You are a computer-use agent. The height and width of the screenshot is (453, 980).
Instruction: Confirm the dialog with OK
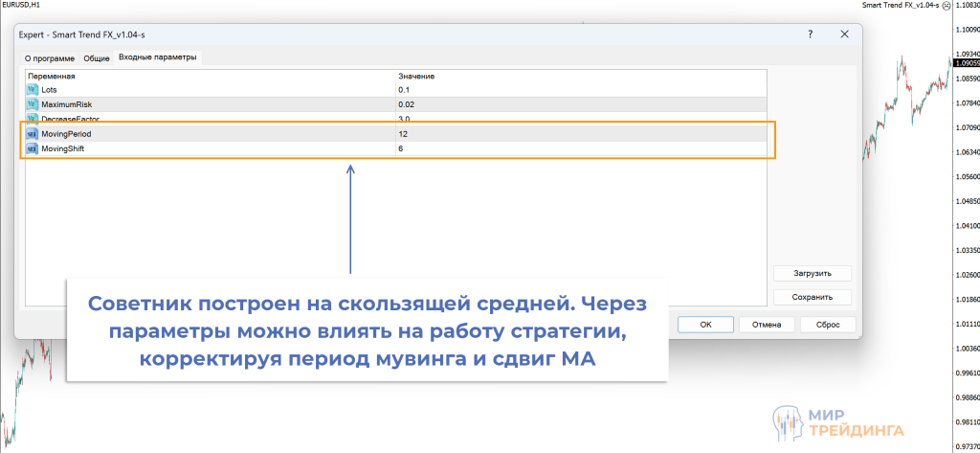pos(705,325)
